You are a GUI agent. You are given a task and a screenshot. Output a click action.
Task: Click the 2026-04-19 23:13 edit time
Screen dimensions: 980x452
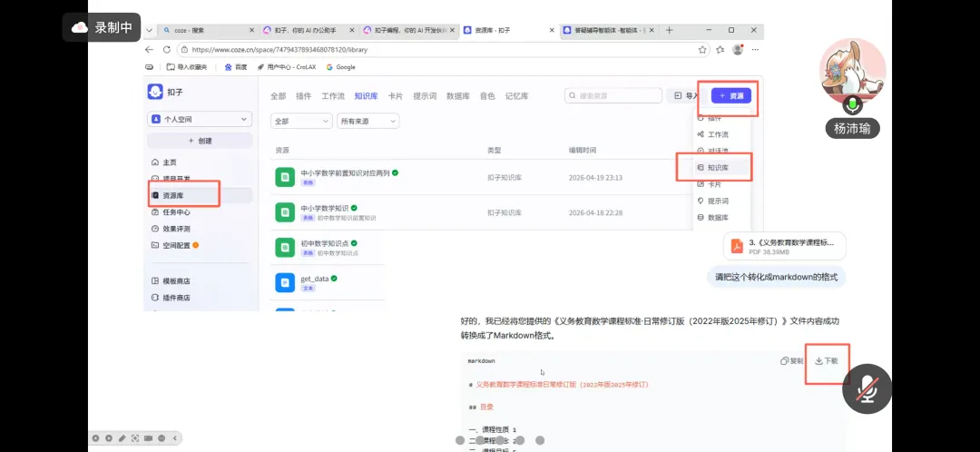[x=595, y=178]
